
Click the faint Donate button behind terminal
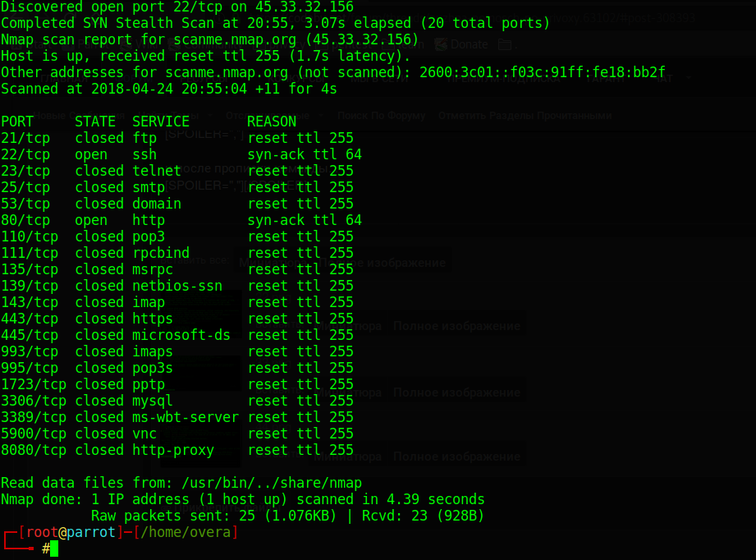[468, 44]
